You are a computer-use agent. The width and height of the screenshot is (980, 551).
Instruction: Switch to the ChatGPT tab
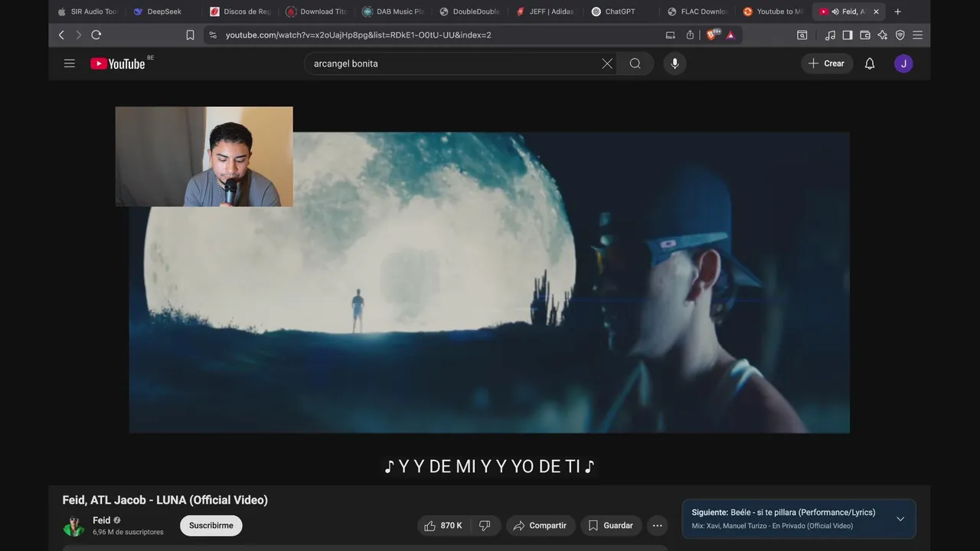pyautogui.click(x=622, y=11)
